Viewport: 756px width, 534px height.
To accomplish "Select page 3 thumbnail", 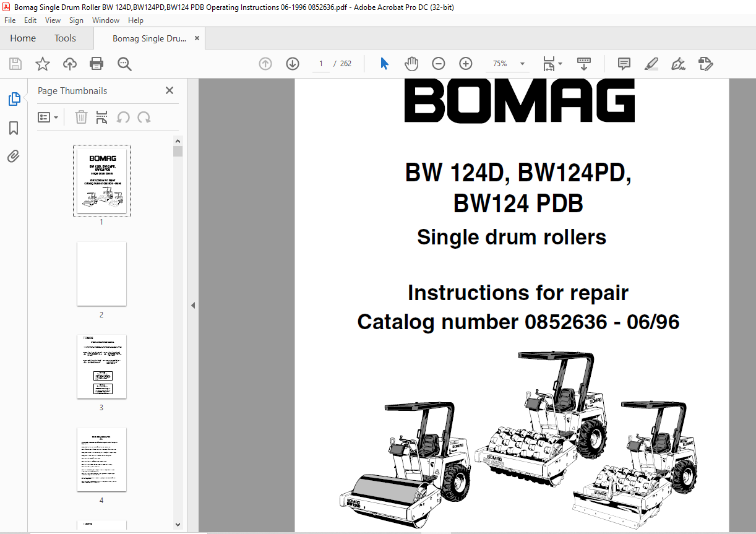I will (101, 366).
